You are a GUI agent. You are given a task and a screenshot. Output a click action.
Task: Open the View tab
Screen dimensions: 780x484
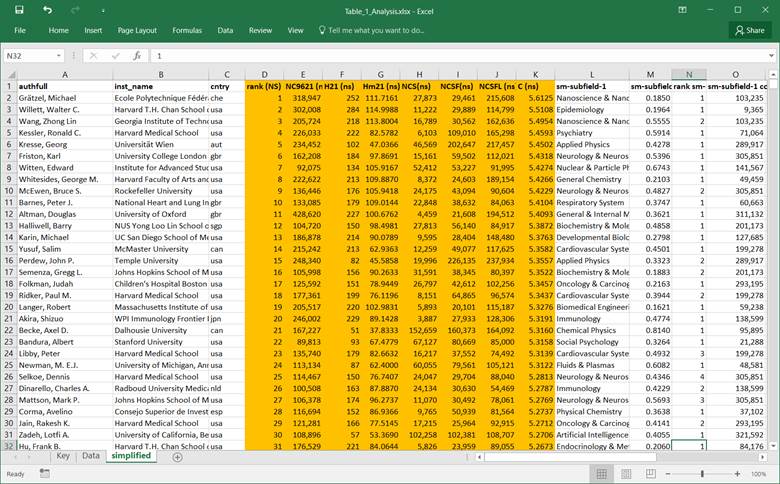coord(295,30)
